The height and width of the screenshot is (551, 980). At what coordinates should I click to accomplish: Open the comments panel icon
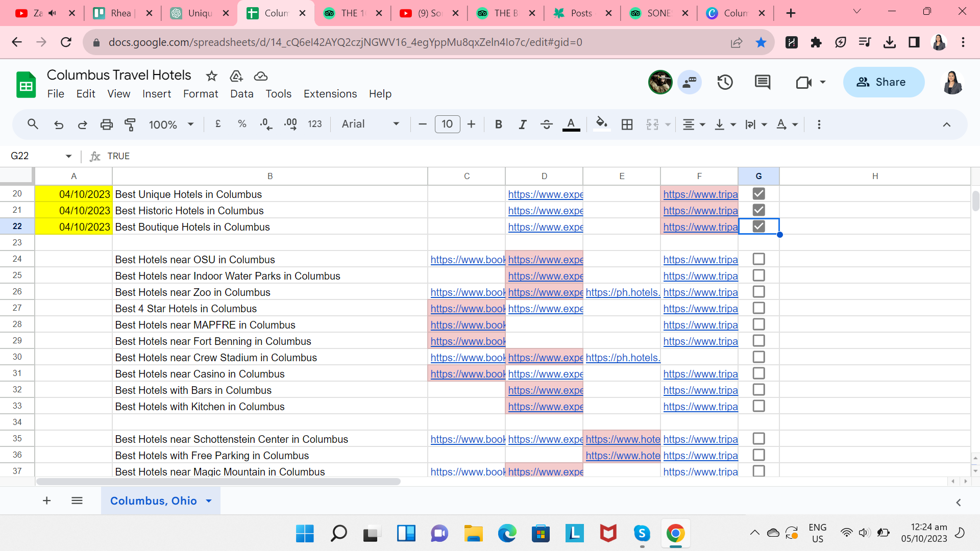[763, 82]
